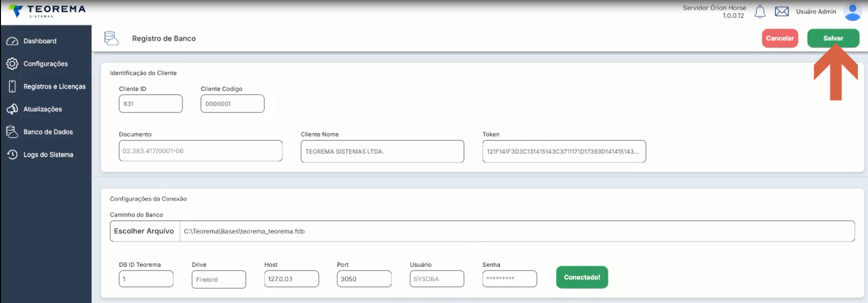Click the Registro de Banco header icon
Viewport: 868px width, 303px height.
[111, 38]
